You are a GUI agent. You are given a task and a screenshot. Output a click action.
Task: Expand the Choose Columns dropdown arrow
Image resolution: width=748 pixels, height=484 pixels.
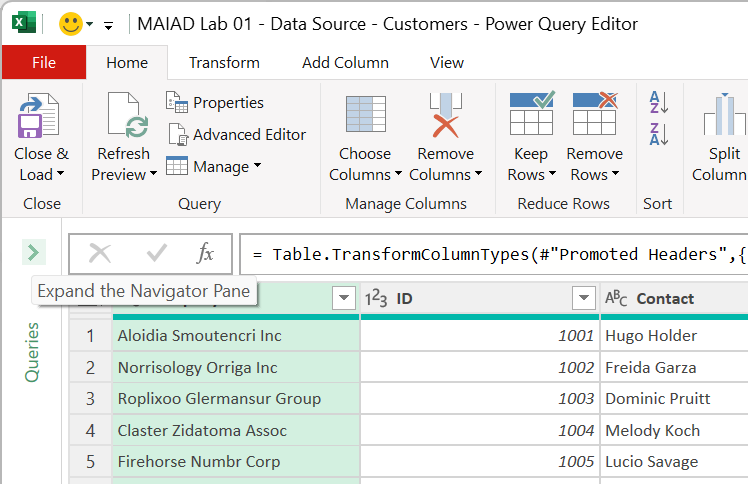(x=398, y=174)
